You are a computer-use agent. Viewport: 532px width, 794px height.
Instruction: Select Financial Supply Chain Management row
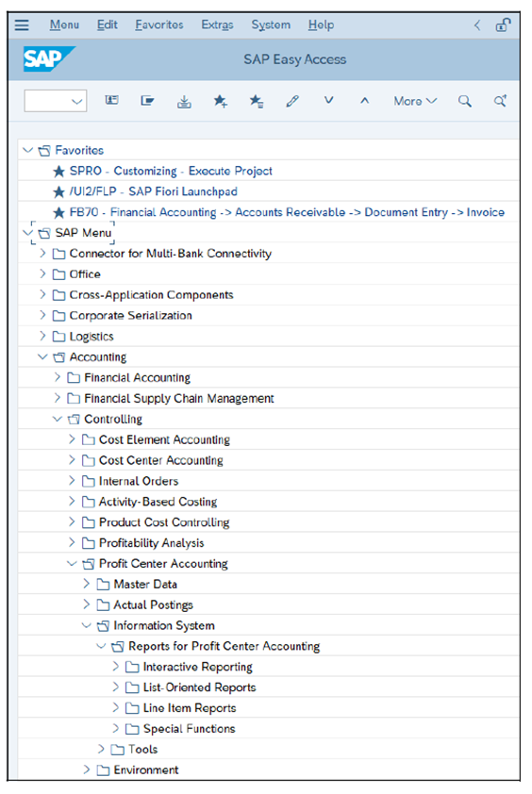[x=268, y=399]
